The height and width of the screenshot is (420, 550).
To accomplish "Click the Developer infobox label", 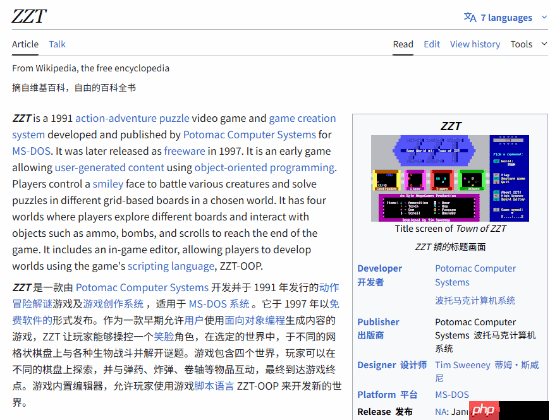I will tap(380, 269).
